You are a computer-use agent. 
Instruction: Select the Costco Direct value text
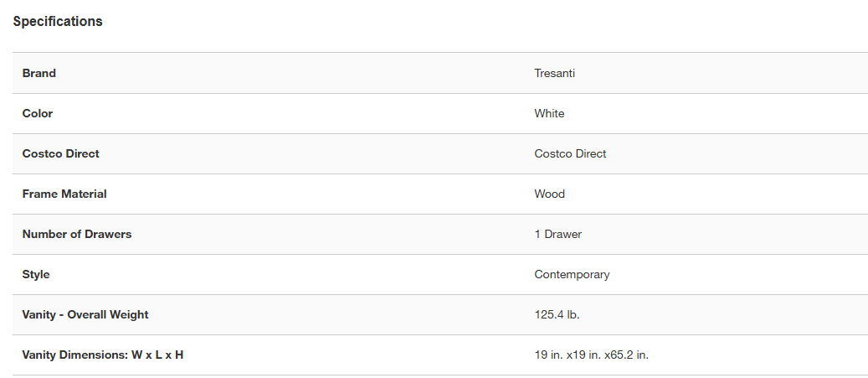click(570, 153)
